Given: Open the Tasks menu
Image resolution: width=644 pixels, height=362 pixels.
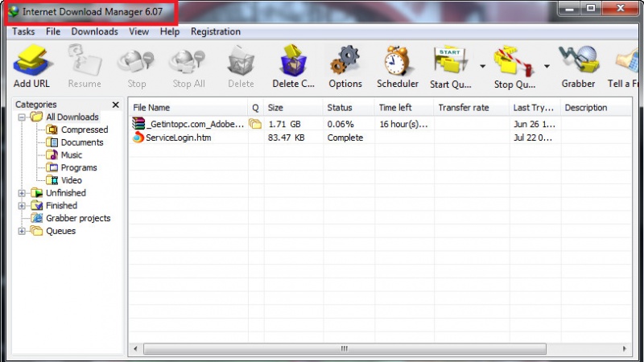Looking at the screenshot, I should click(23, 31).
